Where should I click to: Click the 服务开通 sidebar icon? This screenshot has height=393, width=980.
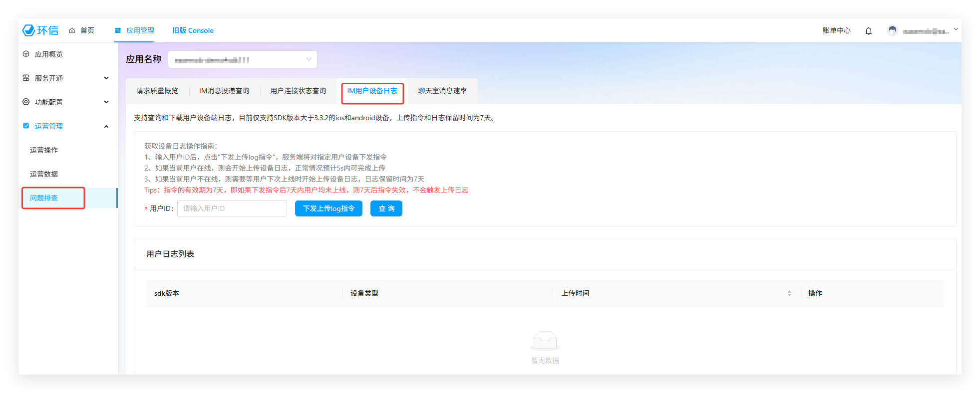point(26,78)
